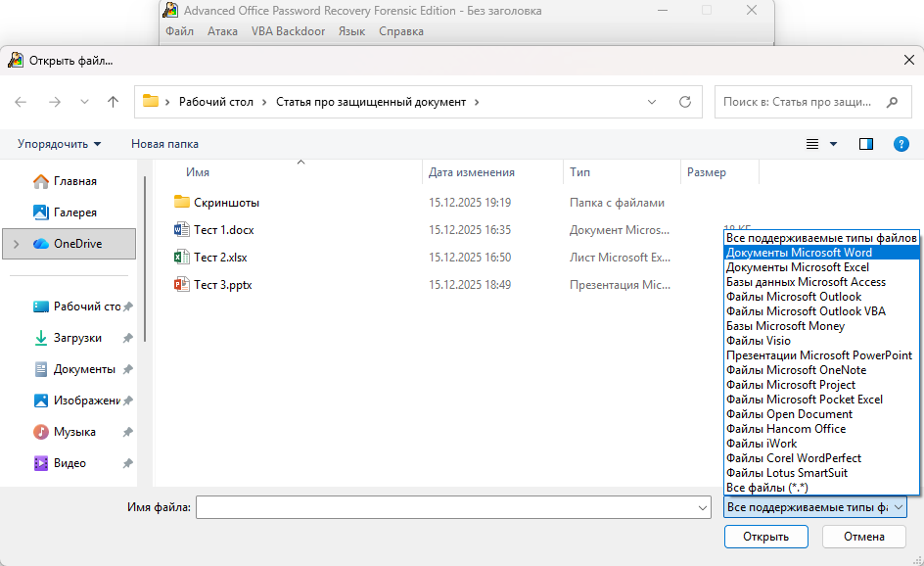Click the folder icon in address bar
Viewport: 924px width, 566px height.
pos(151,101)
